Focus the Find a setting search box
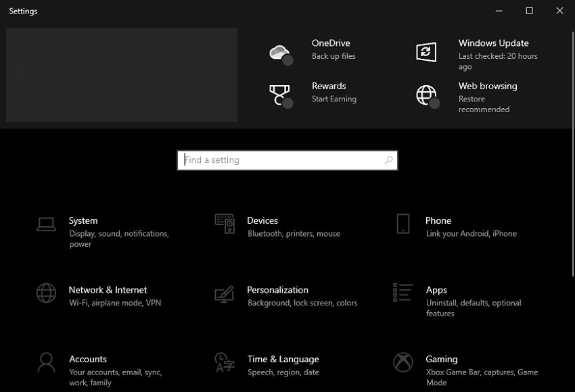575x392 pixels. coord(287,160)
